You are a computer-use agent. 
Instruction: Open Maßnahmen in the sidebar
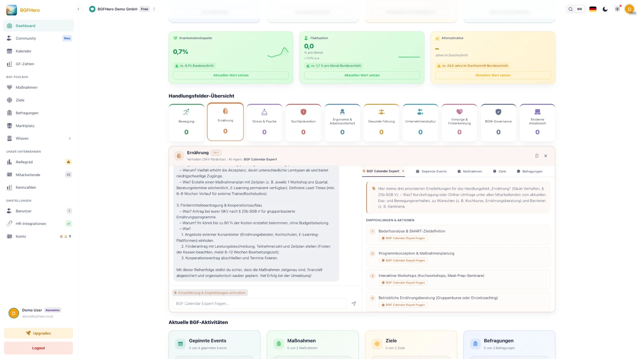point(26,87)
